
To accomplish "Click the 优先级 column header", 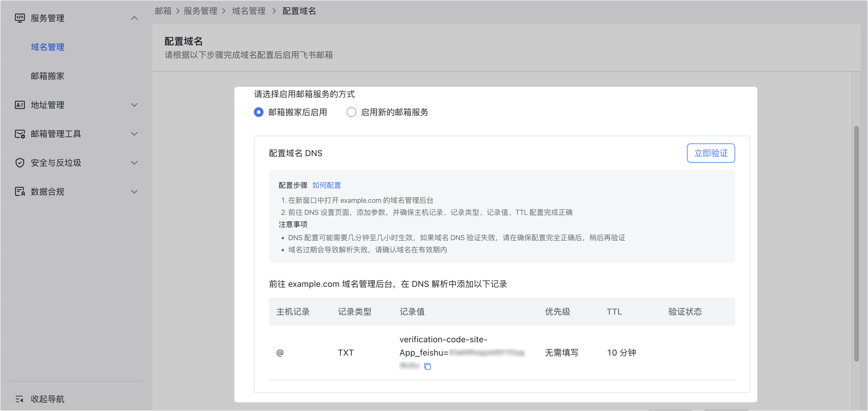I will (x=557, y=312).
